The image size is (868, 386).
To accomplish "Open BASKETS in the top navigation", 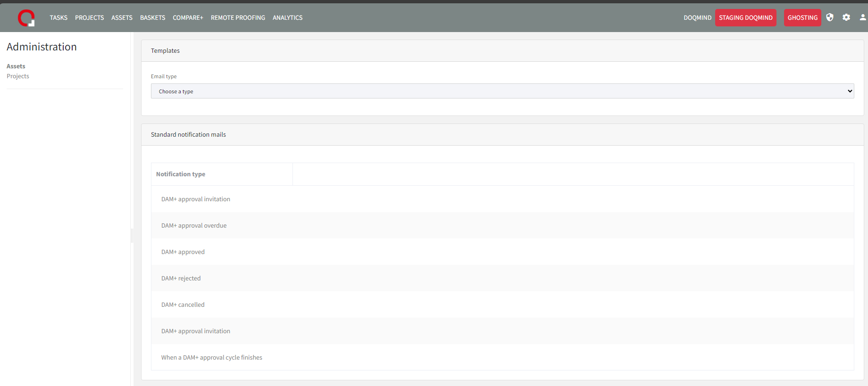I will [x=152, y=18].
